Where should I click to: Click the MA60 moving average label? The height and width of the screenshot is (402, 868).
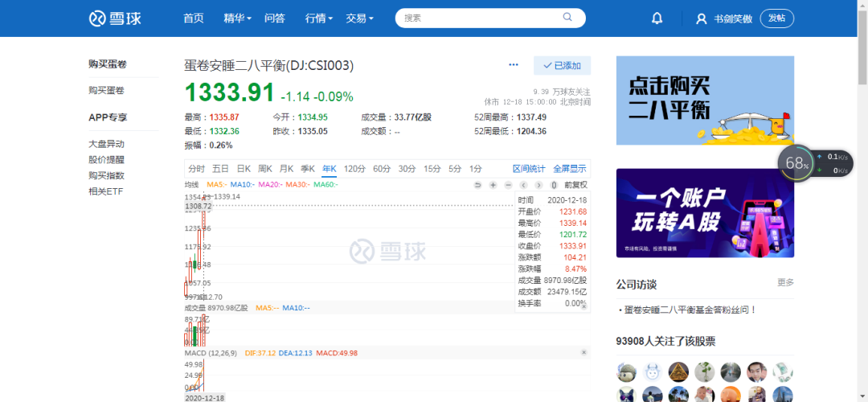(325, 184)
